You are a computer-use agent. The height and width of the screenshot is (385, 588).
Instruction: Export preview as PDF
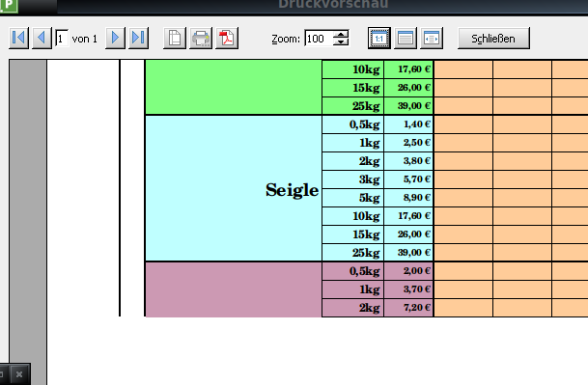click(227, 38)
